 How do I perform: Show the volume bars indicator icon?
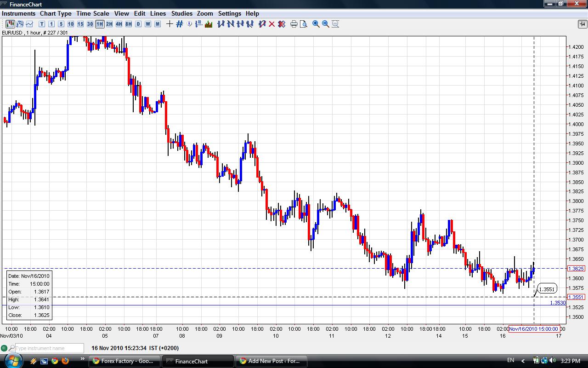(x=209, y=24)
